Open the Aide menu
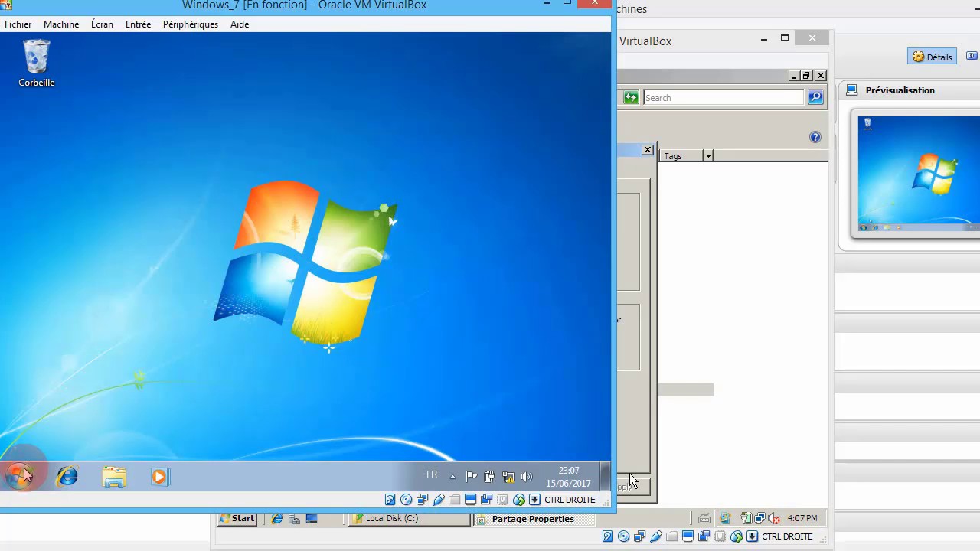The width and height of the screenshot is (980, 551). [x=240, y=24]
